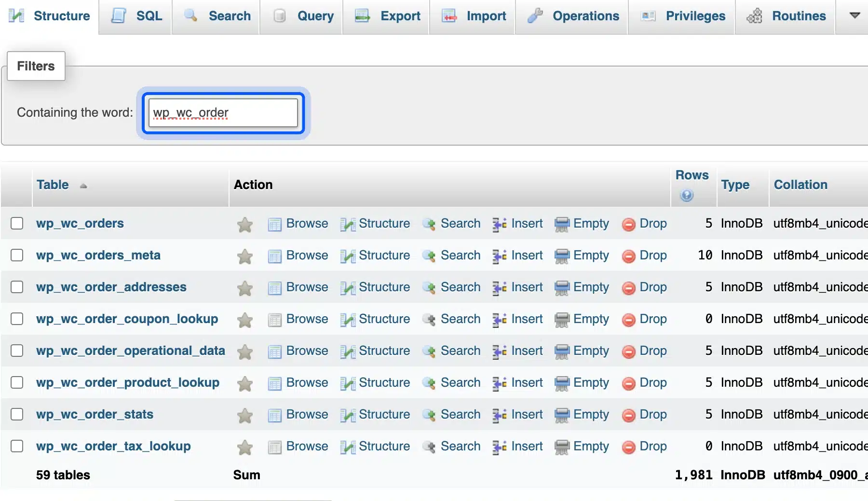
Task: Favorite star for wp_wc_order_stats
Action: click(245, 415)
